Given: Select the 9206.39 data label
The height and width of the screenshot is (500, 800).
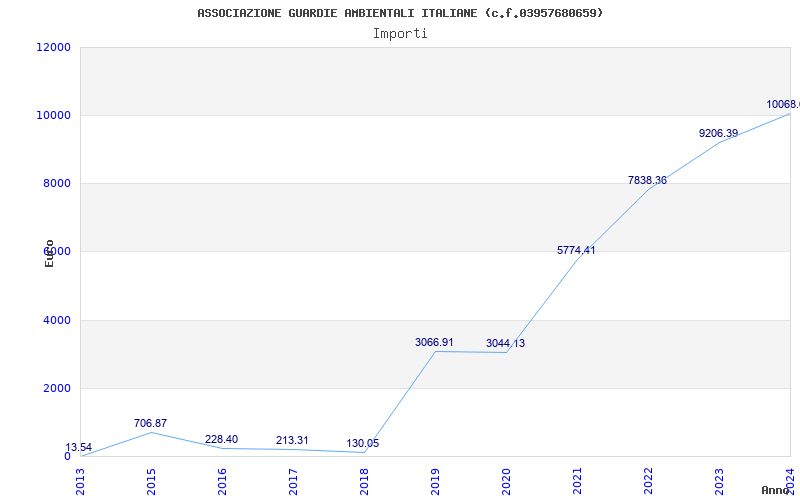Looking at the screenshot, I should (718, 134).
